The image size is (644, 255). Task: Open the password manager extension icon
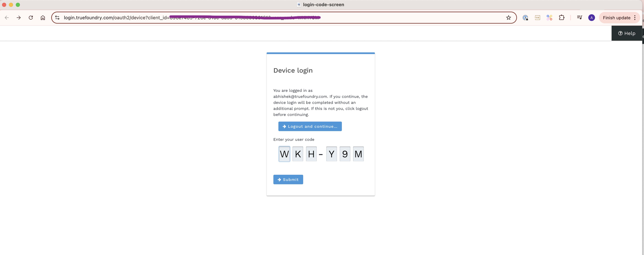click(525, 17)
